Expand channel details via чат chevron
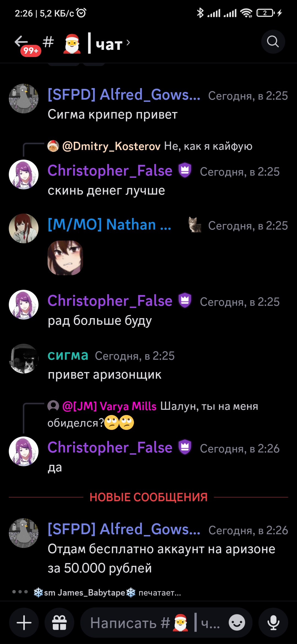Image resolution: width=297 pixels, height=644 pixels. (128, 43)
